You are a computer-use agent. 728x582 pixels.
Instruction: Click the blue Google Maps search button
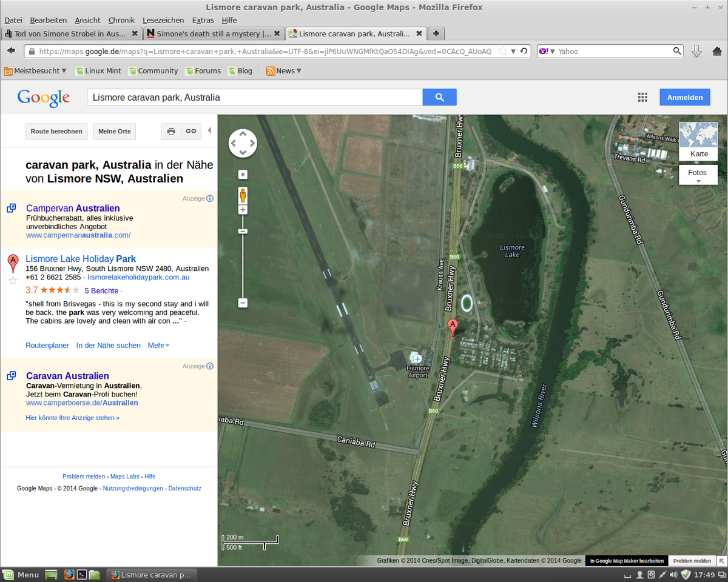coord(439,97)
